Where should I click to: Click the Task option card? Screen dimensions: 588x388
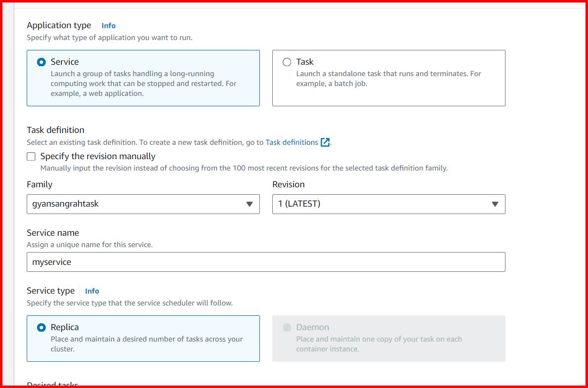[388, 78]
